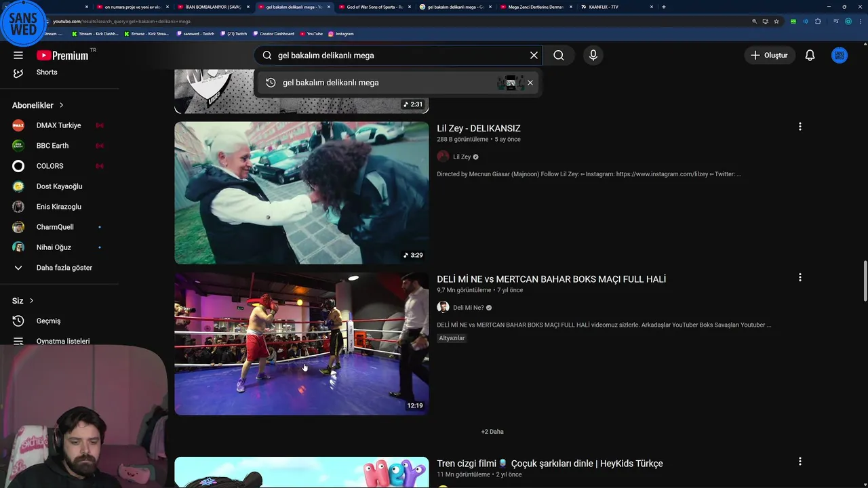Click the Oluştur create button
The image size is (868, 488).
(769, 56)
